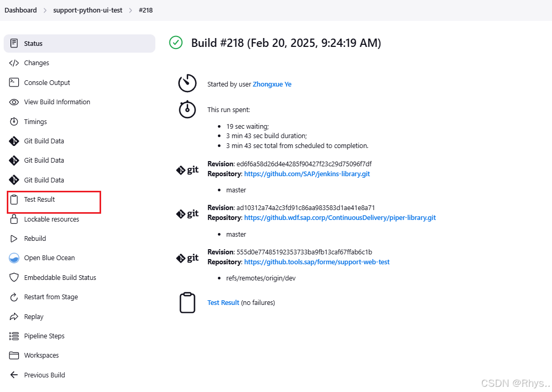The height and width of the screenshot is (392, 552).
Task: Click the stopwatch icon beside This run spent
Action: point(187,109)
